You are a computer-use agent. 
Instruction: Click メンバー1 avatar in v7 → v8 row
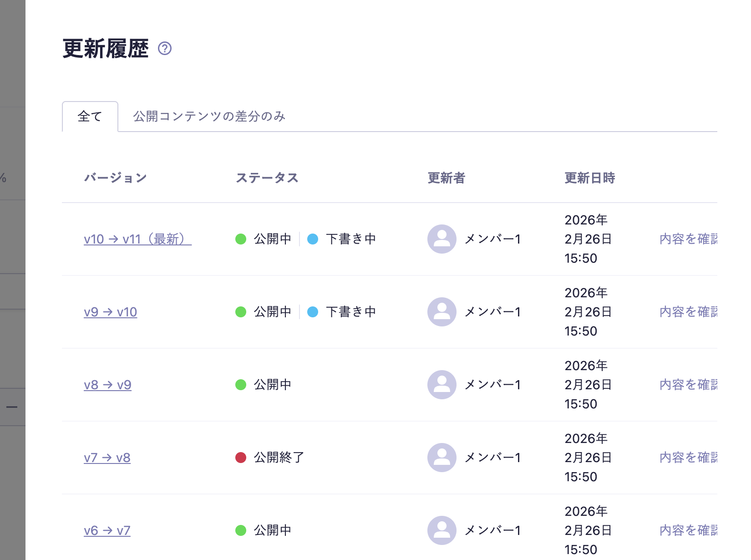click(x=441, y=458)
